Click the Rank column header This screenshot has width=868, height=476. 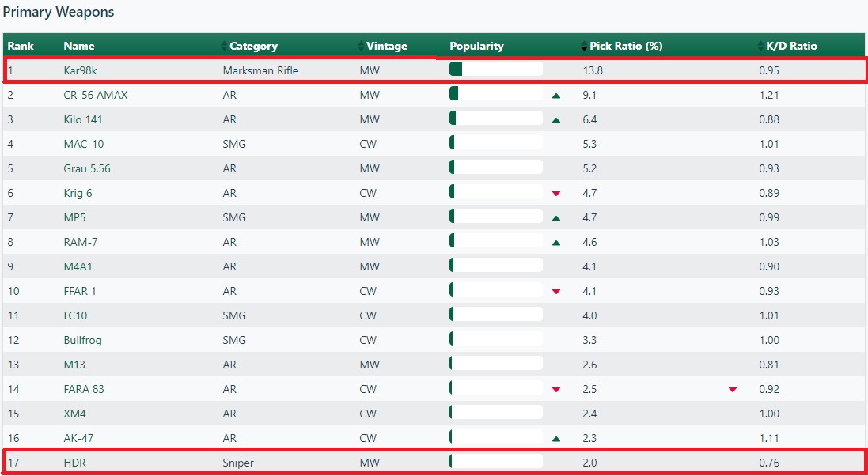pyautogui.click(x=21, y=46)
